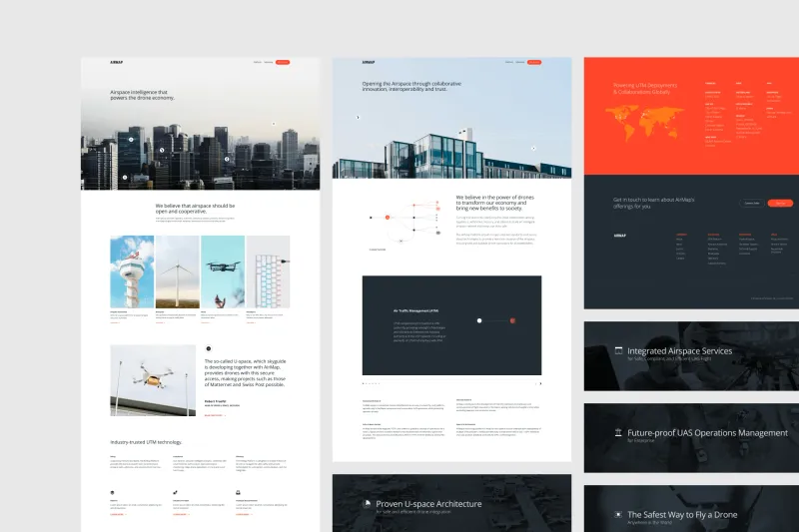Image resolution: width=799 pixels, height=532 pixels.
Task: Click the orange button in the Get in touch section
Action: click(780, 204)
